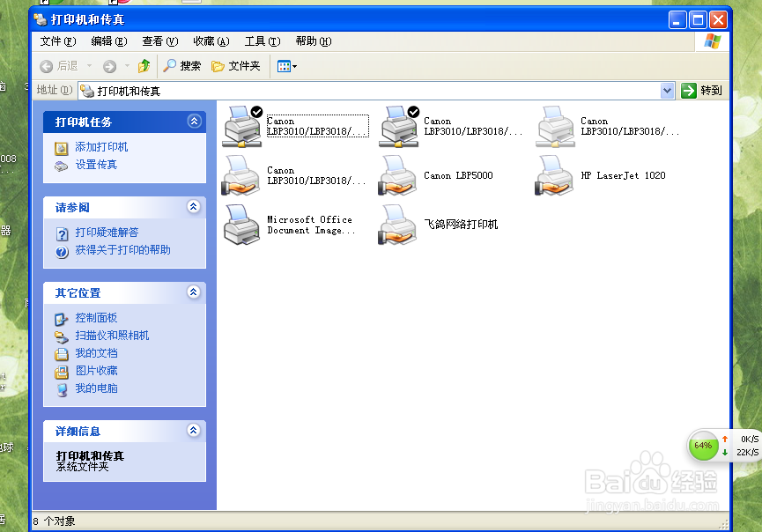Collapse the 打印机任务 panel
Image resolution: width=762 pixels, height=532 pixels.
point(195,122)
